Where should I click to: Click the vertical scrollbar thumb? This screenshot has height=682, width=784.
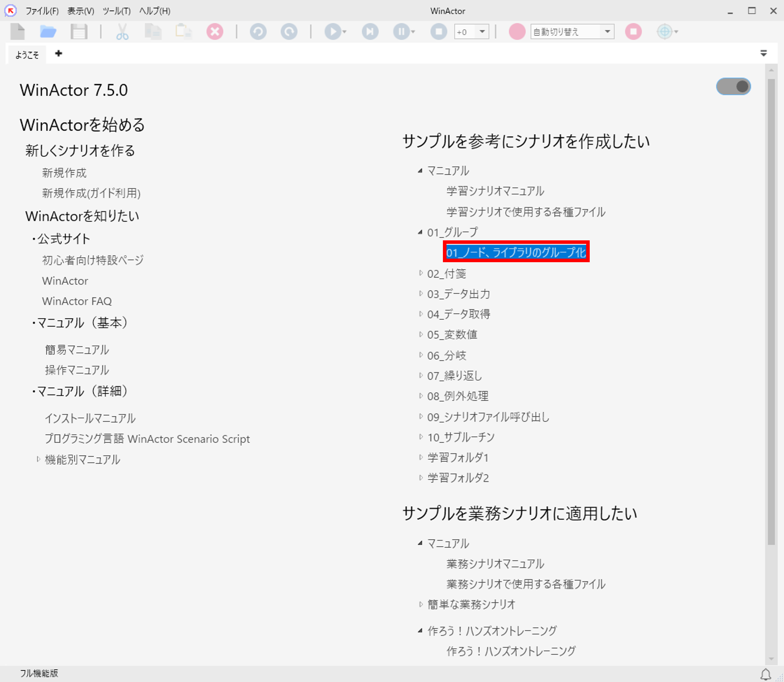click(x=771, y=312)
